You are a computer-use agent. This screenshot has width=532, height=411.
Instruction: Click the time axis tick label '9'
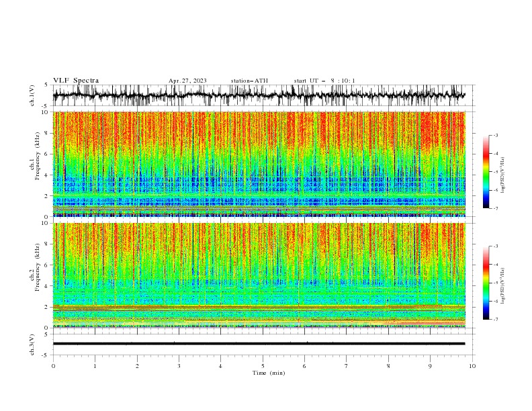point(430,366)
